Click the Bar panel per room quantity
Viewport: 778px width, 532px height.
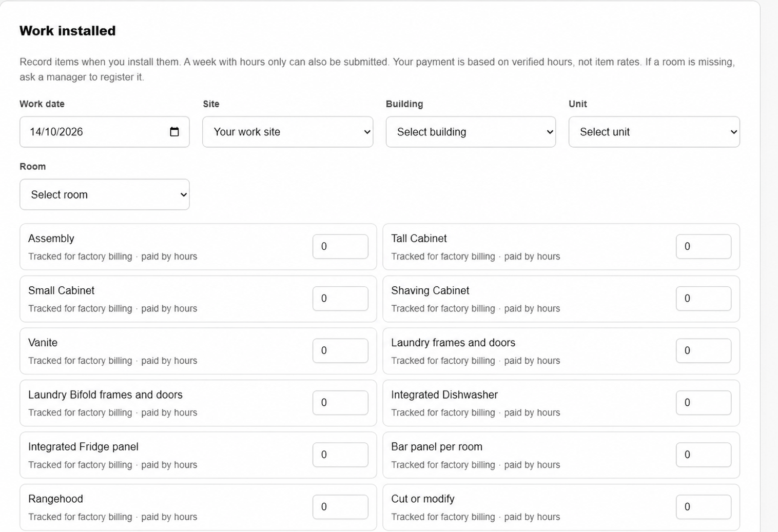(x=704, y=455)
